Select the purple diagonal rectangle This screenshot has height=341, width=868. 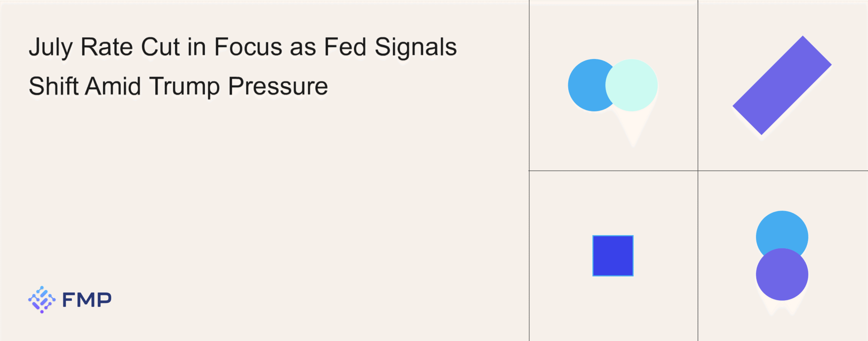(x=782, y=85)
